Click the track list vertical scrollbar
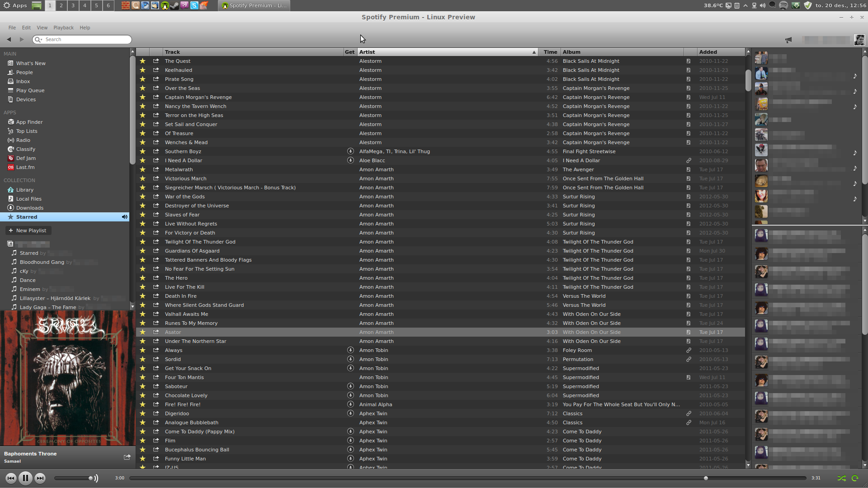The image size is (868, 488). [748, 80]
